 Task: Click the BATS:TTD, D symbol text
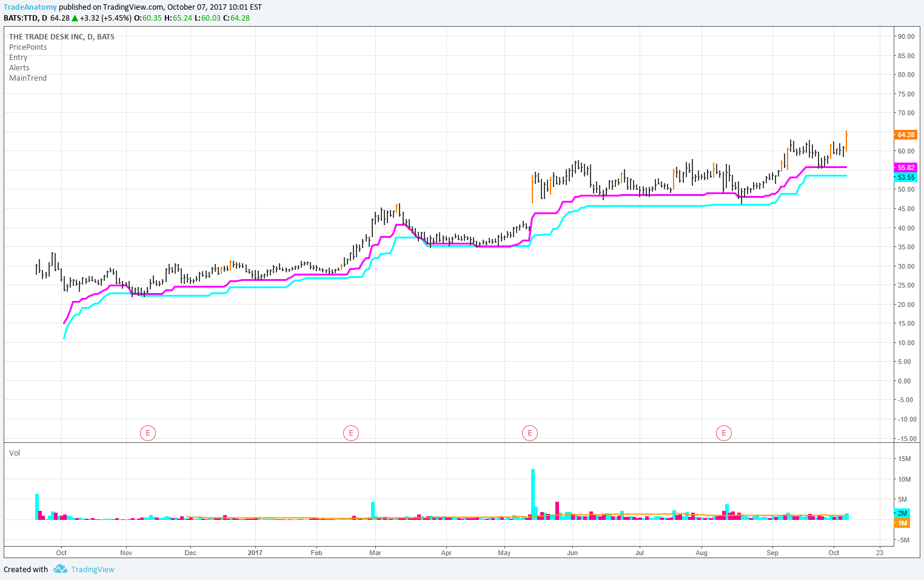point(25,18)
